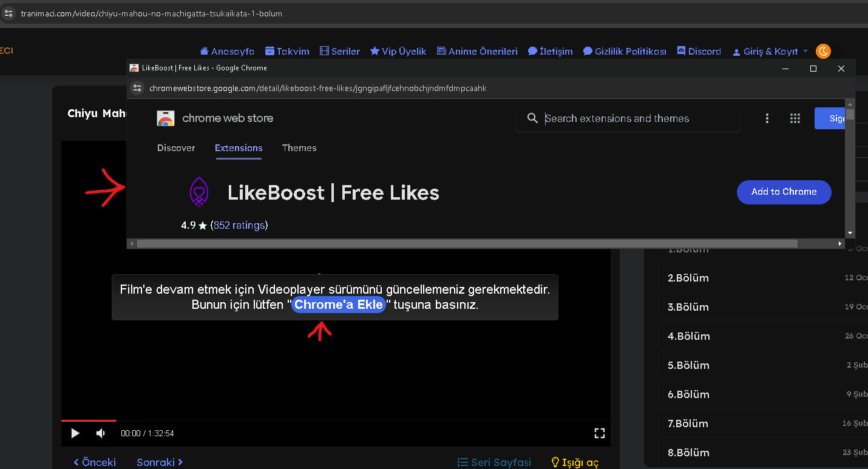Open the Discover tab
Viewport: 868px width, 469px height.
pyautogui.click(x=176, y=148)
